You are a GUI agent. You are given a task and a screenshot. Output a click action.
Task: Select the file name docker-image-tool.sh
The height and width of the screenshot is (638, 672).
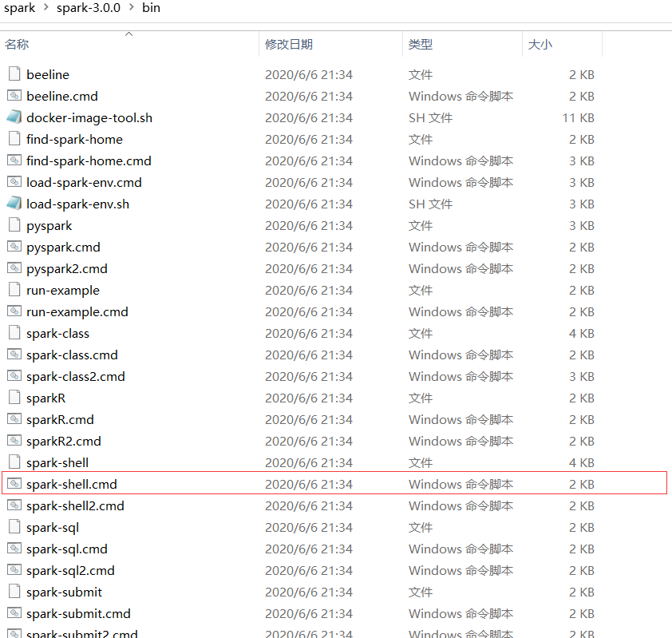[89, 118]
